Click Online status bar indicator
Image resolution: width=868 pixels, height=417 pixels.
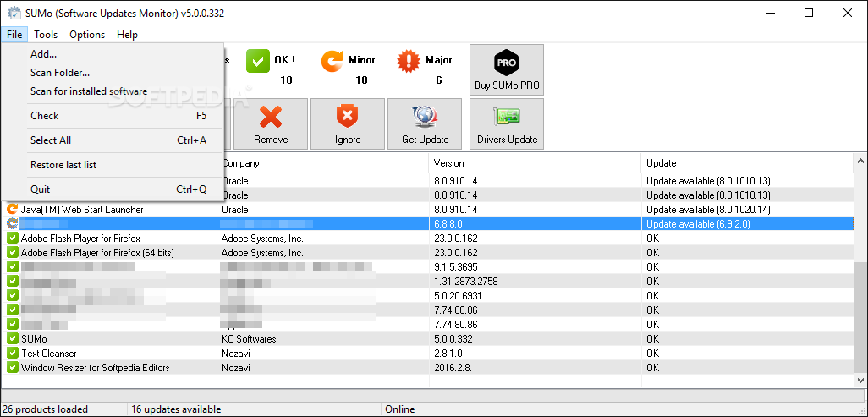(x=399, y=409)
